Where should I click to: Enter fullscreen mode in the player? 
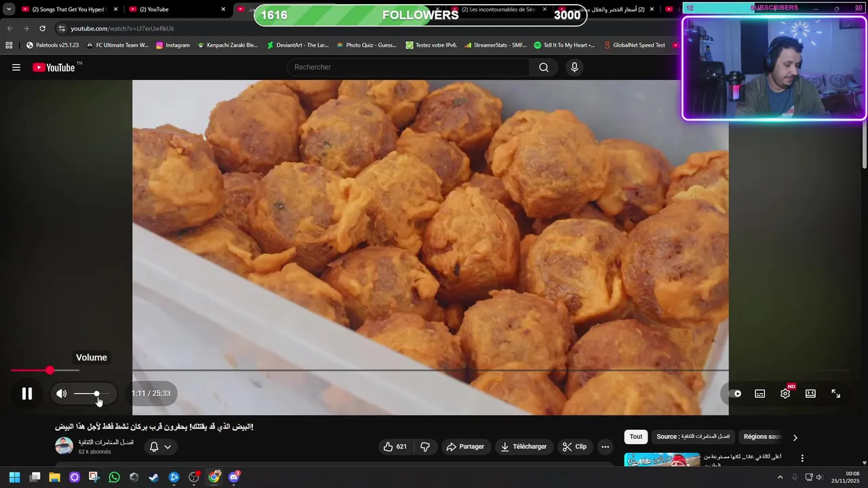[835, 393]
